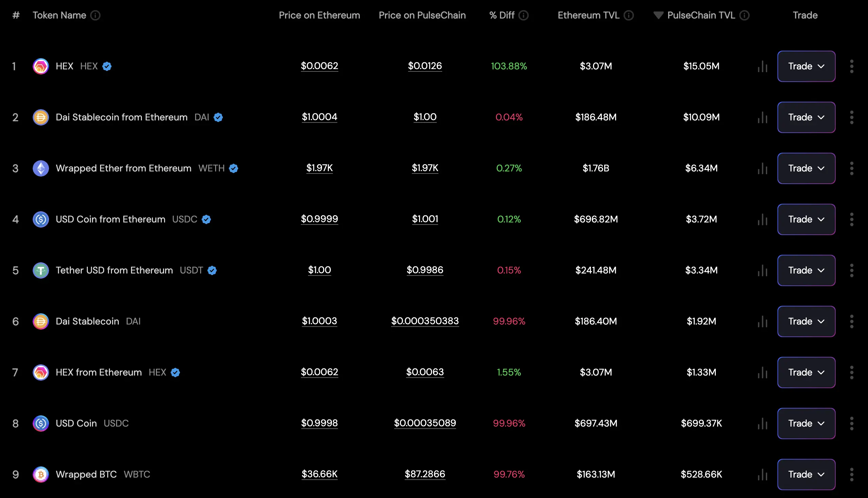Sort by the Ethereum TVL column header
This screenshot has width=868, height=498.
point(588,15)
